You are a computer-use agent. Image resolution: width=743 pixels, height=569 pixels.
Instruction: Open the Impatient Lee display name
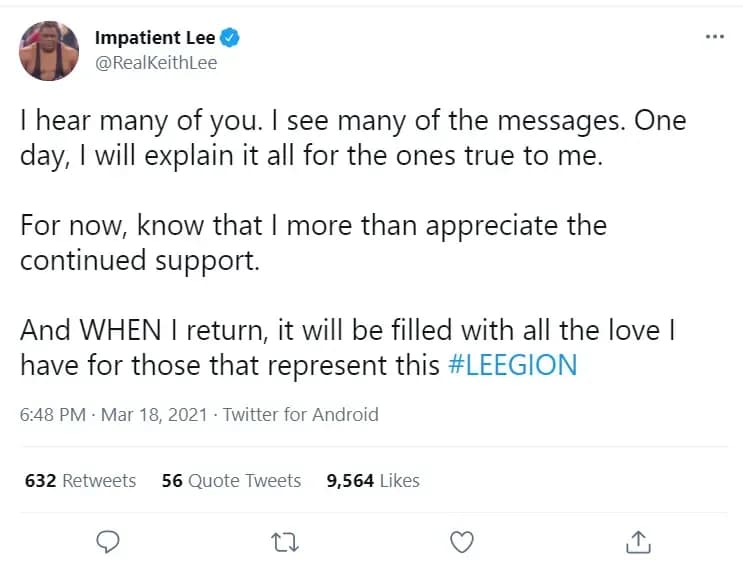click(x=154, y=38)
